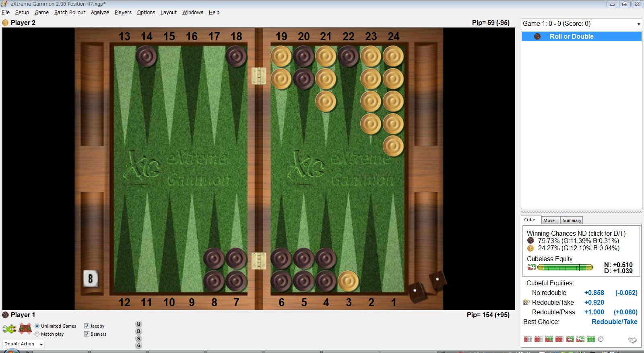Click the round D button
Screen dimensions: 644x353
139,331
